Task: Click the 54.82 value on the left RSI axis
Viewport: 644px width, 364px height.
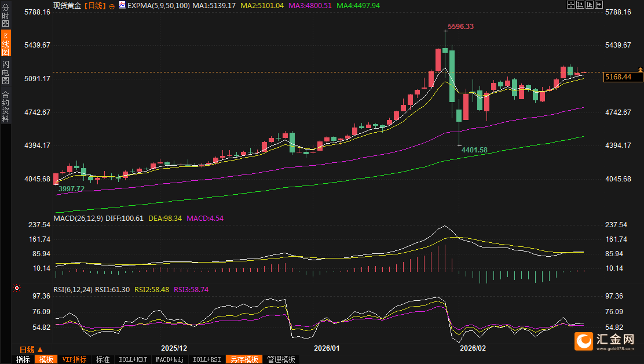Action: (x=41, y=327)
